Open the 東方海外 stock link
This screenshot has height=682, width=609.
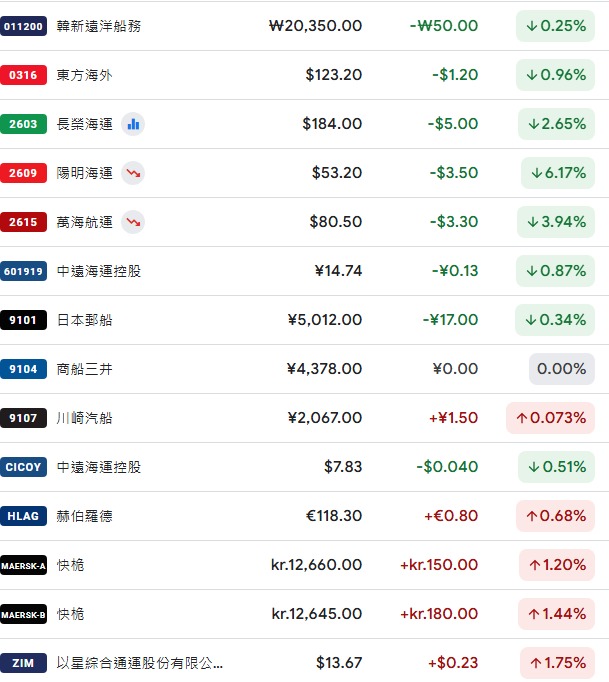click(84, 75)
